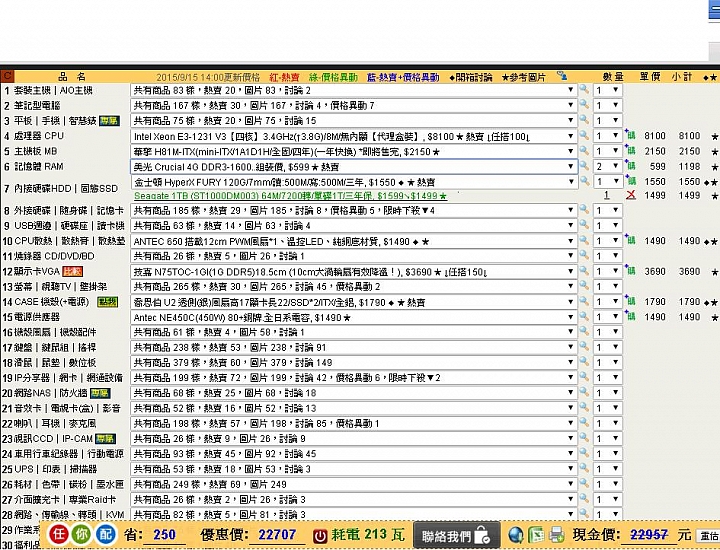720x550 pixels.
Task: Open quantity dropdown in 記憶體 RAM row
Action: (608, 166)
